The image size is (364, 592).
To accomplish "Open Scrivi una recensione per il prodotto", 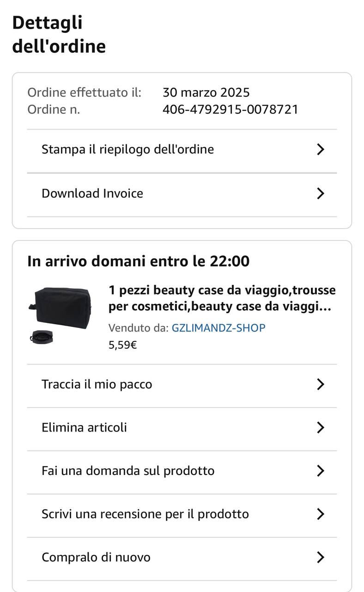I will tap(145, 514).
